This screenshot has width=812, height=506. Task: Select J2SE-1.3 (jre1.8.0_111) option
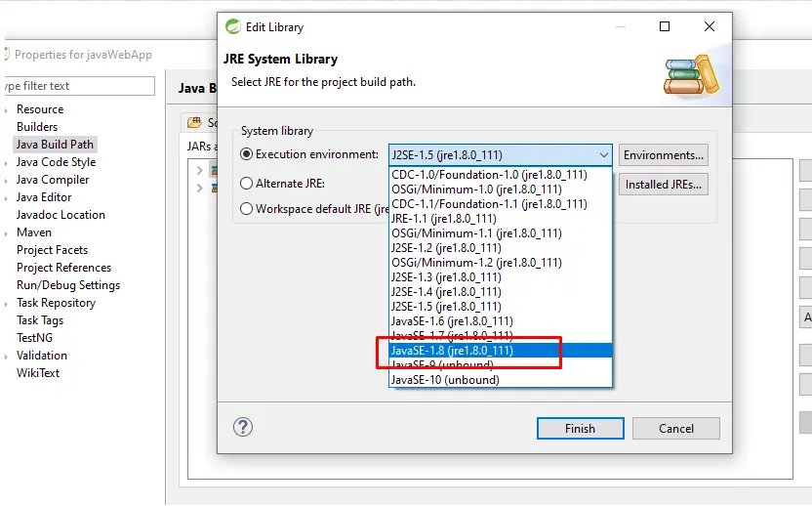point(501,277)
